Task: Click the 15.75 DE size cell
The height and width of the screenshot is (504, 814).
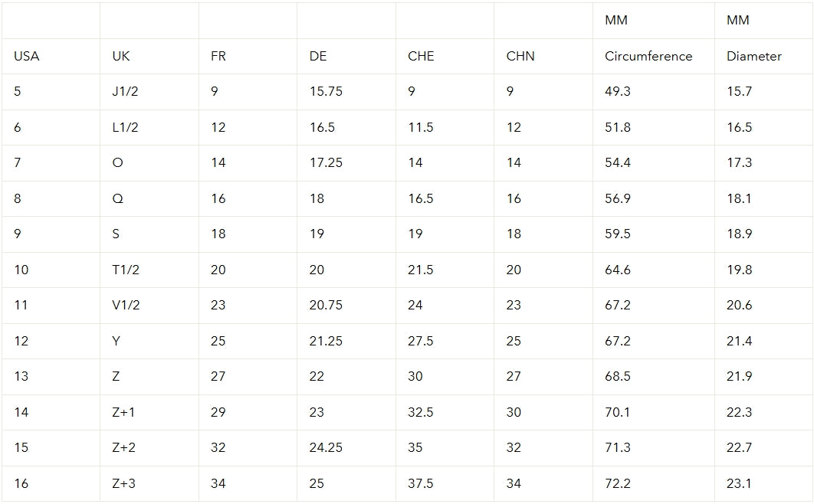Action: coord(326,91)
